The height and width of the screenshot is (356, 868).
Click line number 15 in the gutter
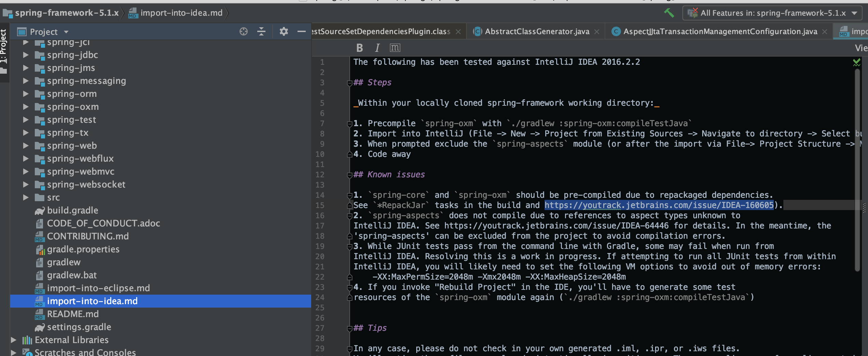click(320, 205)
